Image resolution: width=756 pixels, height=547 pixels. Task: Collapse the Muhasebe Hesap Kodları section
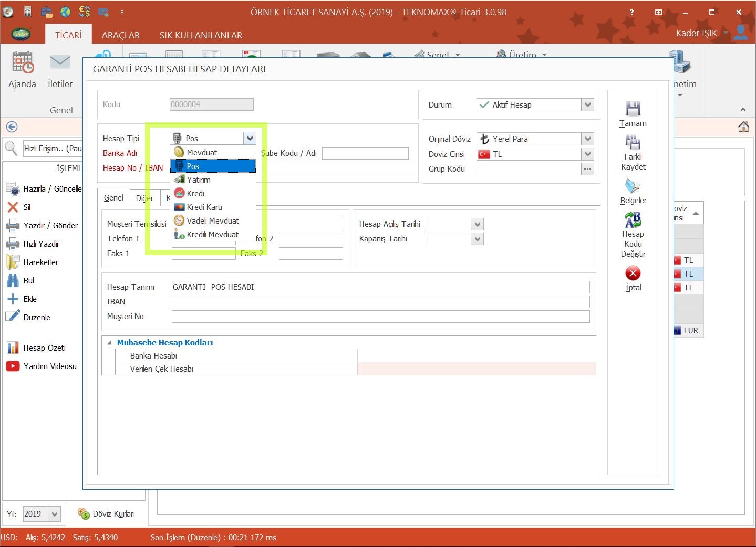pos(109,343)
